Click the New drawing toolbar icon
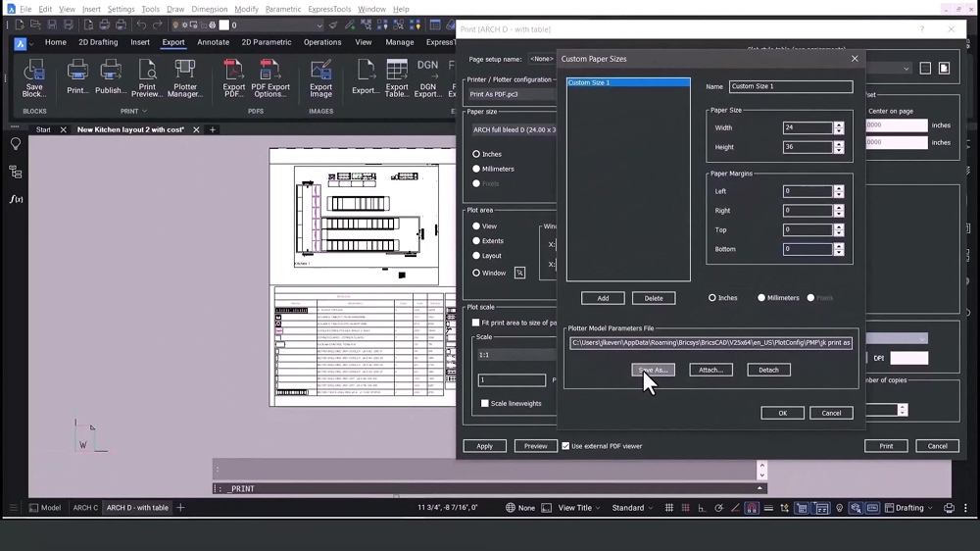Screen dimensions: 980x551 [20, 25]
